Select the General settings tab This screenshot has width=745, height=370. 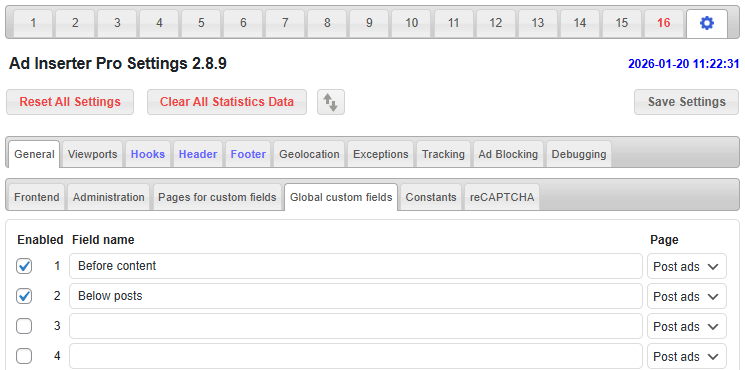pyautogui.click(x=34, y=154)
